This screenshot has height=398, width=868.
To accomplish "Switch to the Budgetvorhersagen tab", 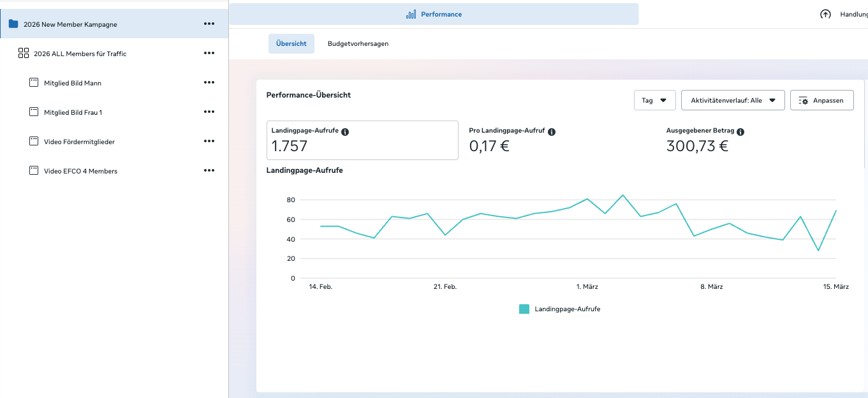I will click(x=358, y=44).
